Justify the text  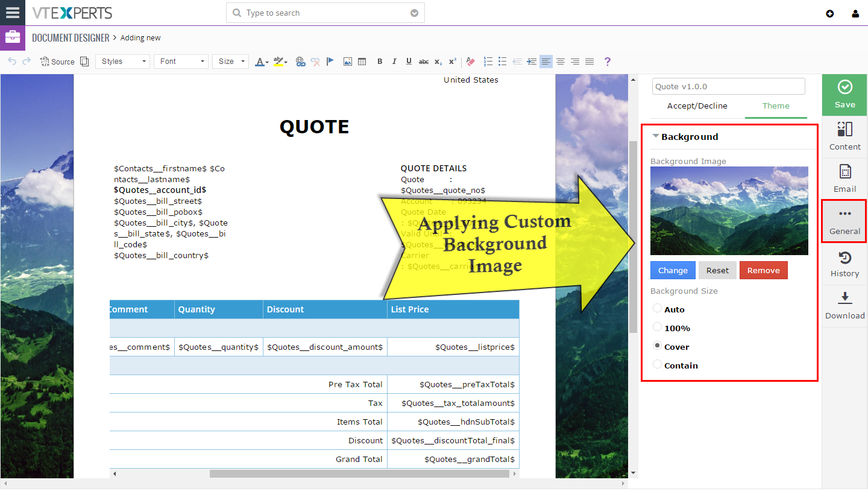(x=590, y=62)
